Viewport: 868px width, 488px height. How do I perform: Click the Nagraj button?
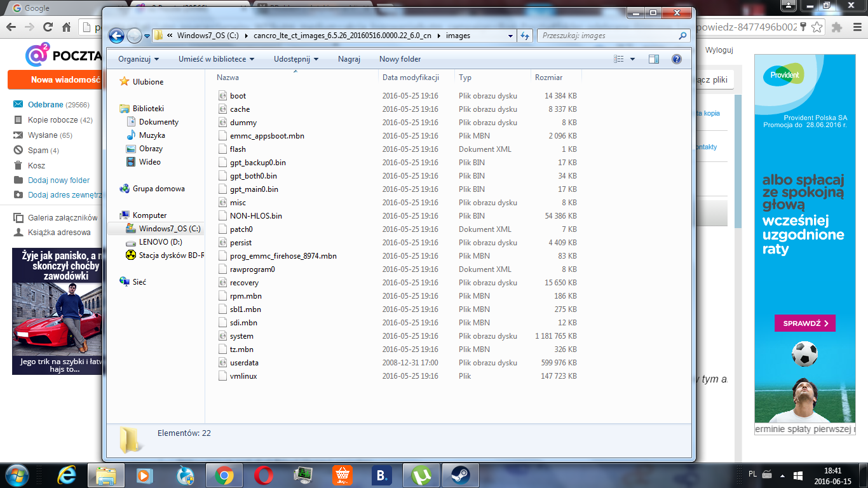tap(349, 59)
